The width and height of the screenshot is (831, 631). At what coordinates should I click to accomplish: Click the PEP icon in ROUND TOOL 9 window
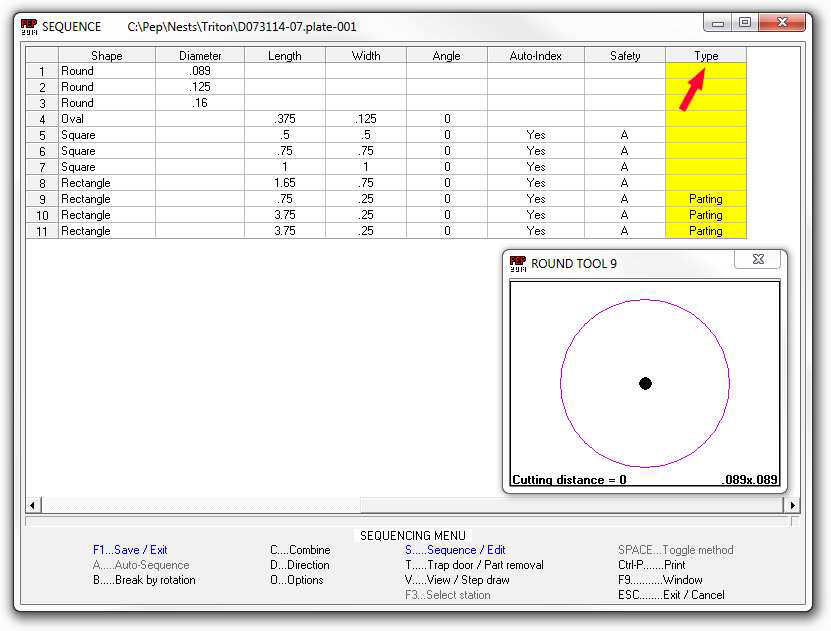click(x=517, y=263)
